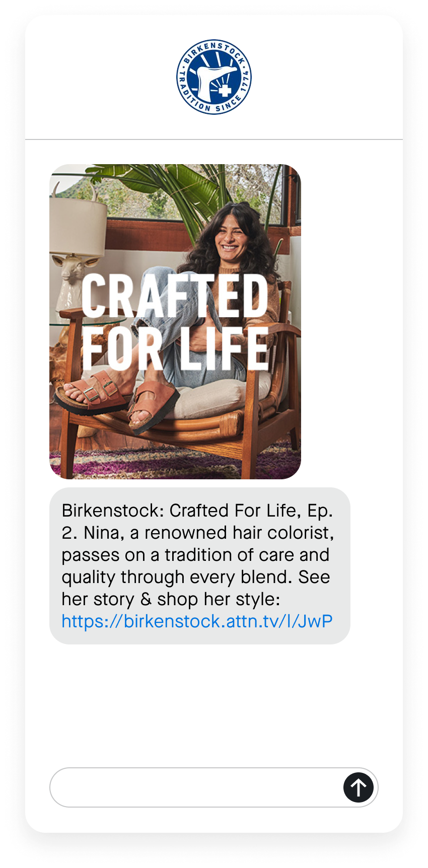Click 'shop her style:' text in message
Image resolution: width=428 pixels, height=868 pixels.
pos(219,599)
